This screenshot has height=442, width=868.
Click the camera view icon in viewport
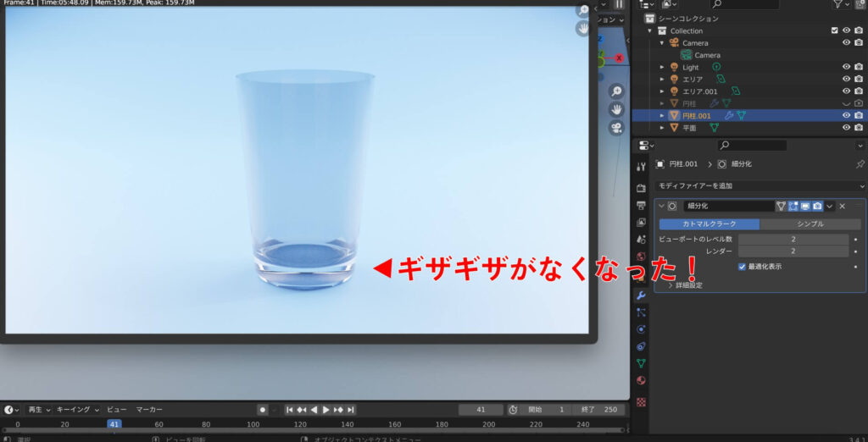tap(616, 128)
